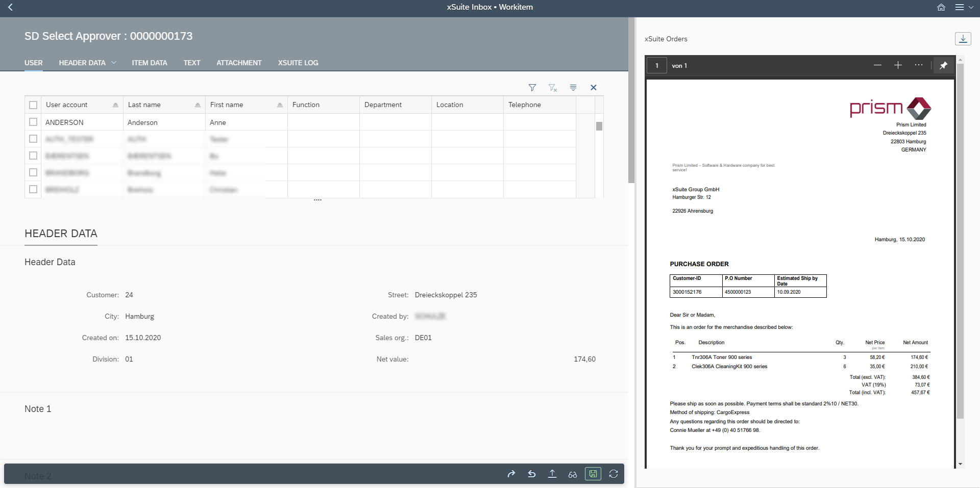Toggle the select-all checkbox in the table header
Screen dimensions: 980x488
tap(33, 105)
